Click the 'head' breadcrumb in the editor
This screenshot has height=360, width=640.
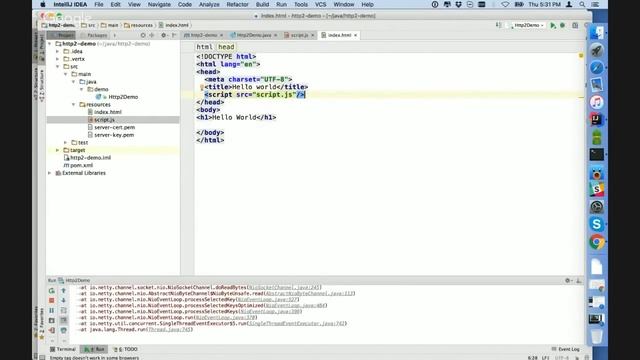click(226, 47)
